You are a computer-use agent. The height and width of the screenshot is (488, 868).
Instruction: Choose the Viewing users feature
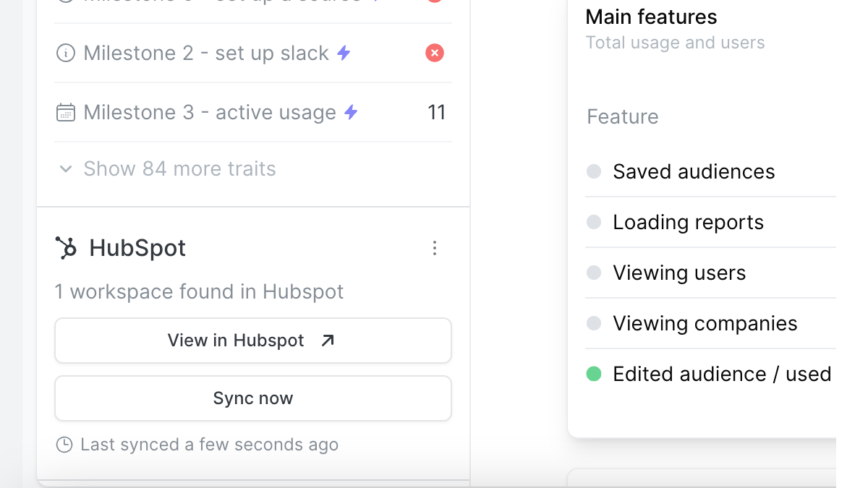pyautogui.click(x=678, y=273)
